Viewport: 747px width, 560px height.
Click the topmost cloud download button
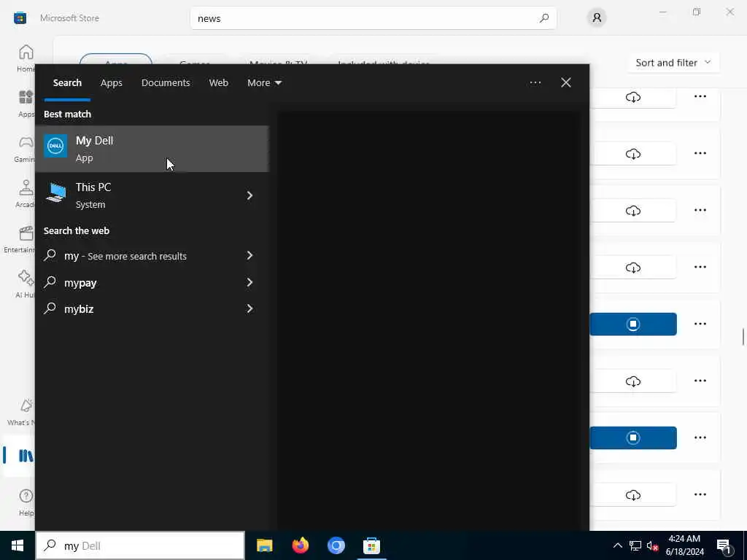click(632, 97)
